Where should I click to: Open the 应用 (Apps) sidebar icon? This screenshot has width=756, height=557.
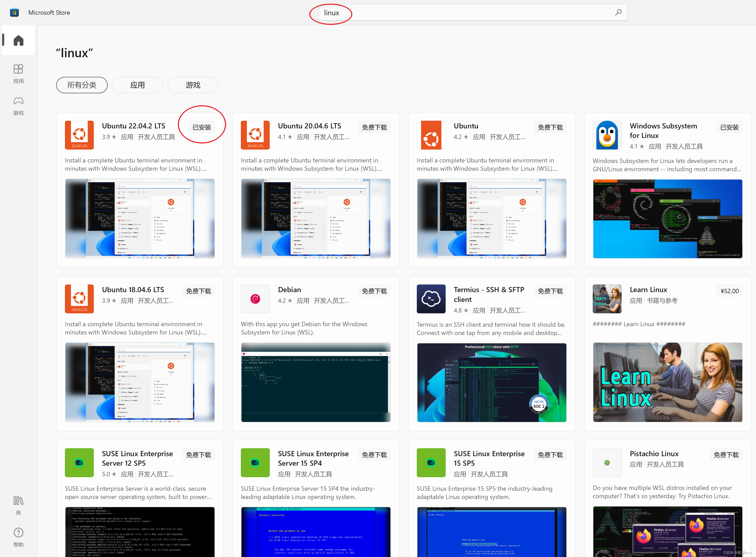pyautogui.click(x=19, y=73)
